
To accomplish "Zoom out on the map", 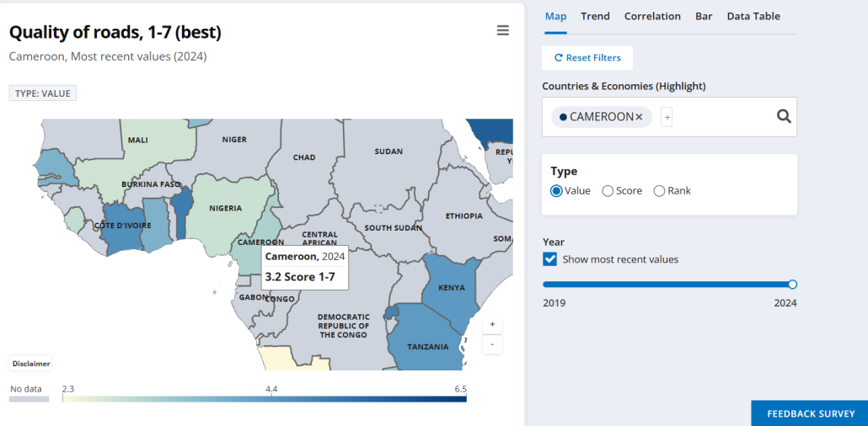I will [x=492, y=344].
